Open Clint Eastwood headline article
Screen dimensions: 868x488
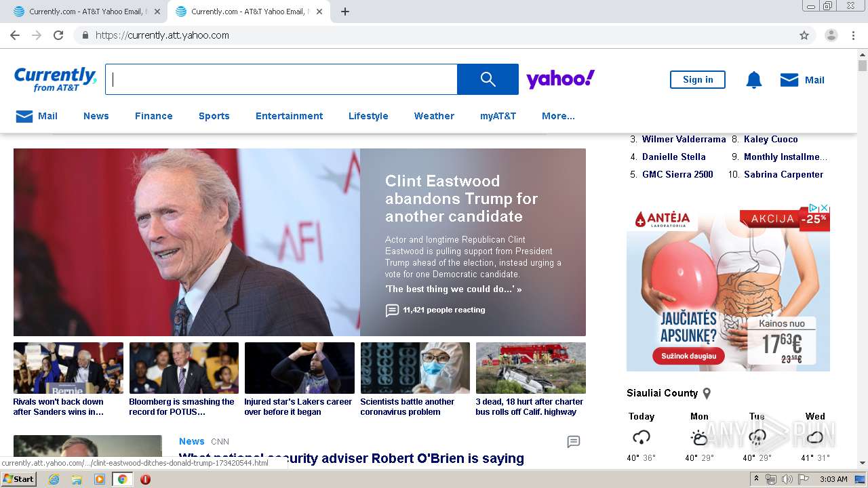click(x=461, y=199)
